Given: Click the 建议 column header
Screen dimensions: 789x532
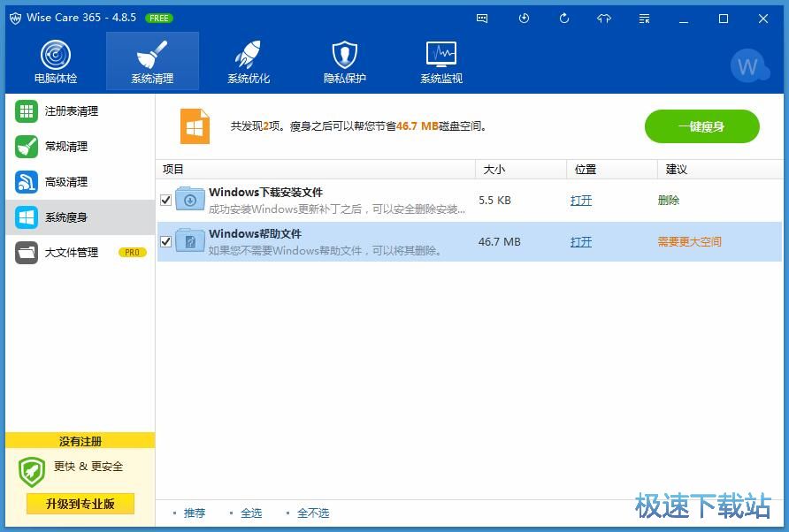Looking at the screenshot, I should tap(720, 170).
